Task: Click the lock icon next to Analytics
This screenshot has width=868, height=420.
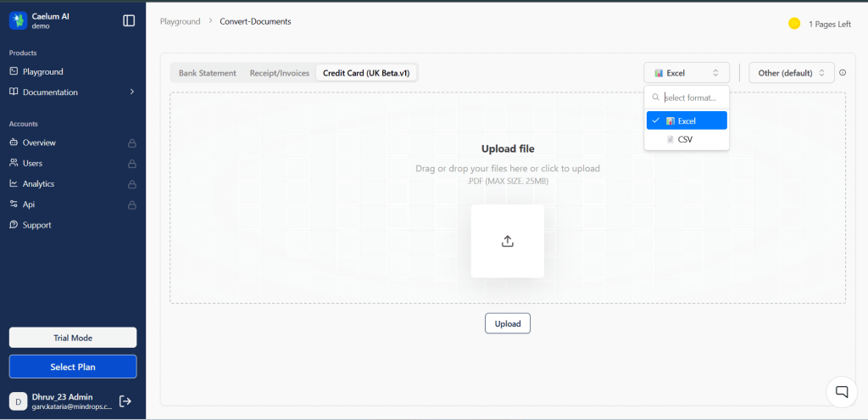Action: [131, 184]
